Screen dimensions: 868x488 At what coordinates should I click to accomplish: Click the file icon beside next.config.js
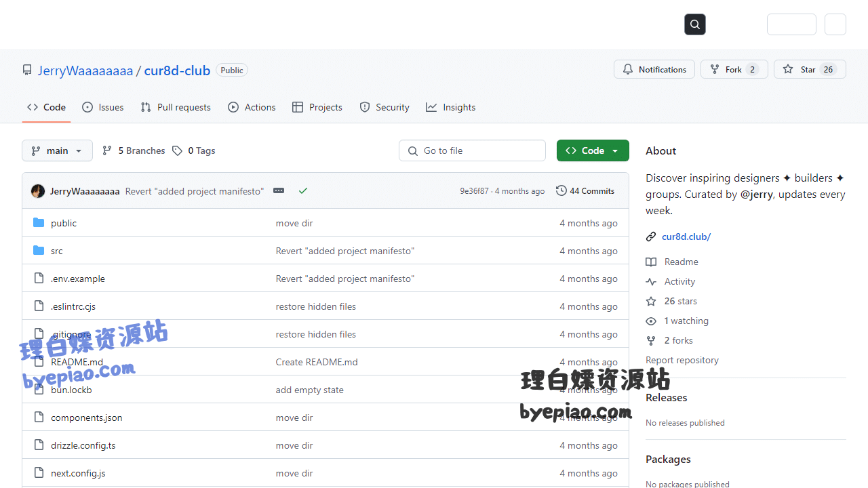39,473
